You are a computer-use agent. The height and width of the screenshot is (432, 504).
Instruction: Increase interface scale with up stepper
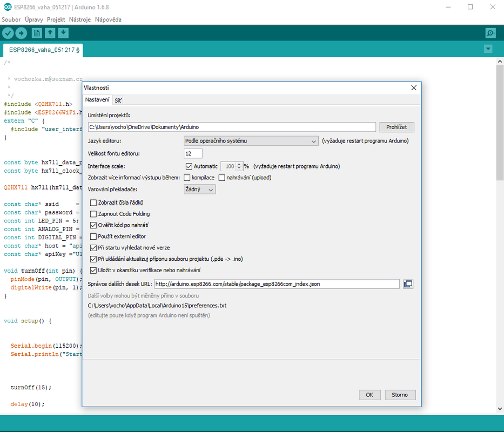[239, 164]
